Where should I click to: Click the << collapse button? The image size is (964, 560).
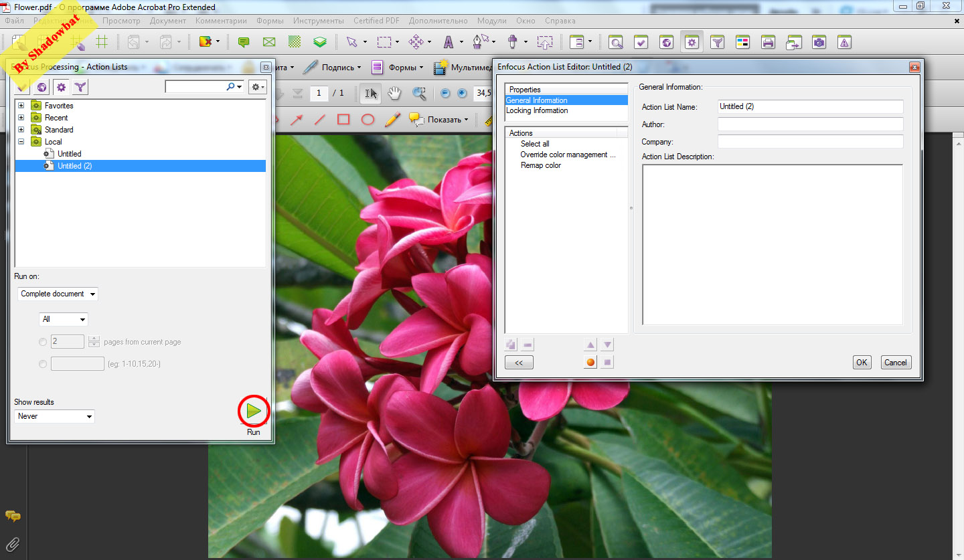coord(519,363)
